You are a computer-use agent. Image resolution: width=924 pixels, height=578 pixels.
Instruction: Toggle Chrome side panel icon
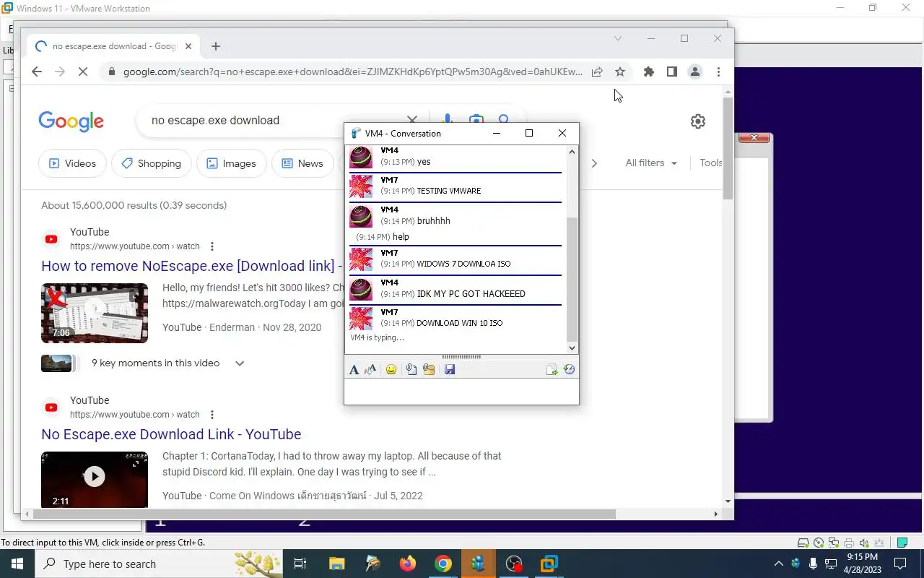click(x=672, y=72)
